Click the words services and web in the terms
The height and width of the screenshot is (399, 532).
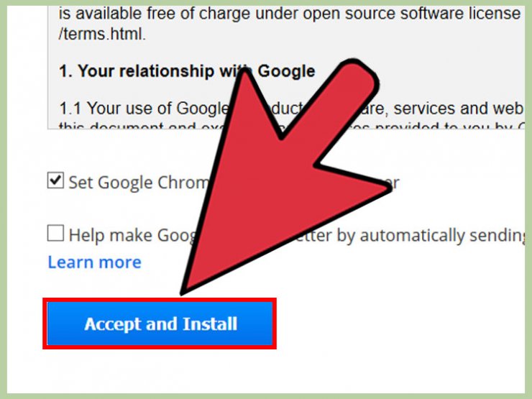coord(457,109)
